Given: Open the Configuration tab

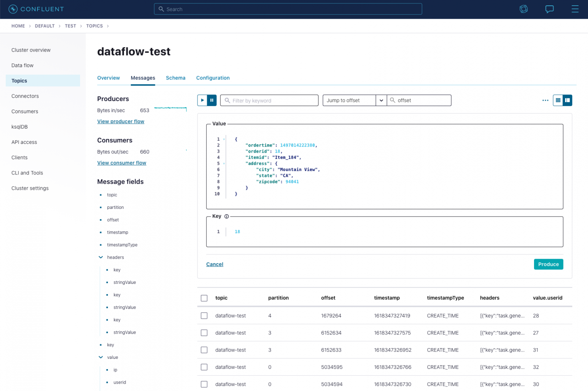Looking at the screenshot, I should click(x=213, y=78).
